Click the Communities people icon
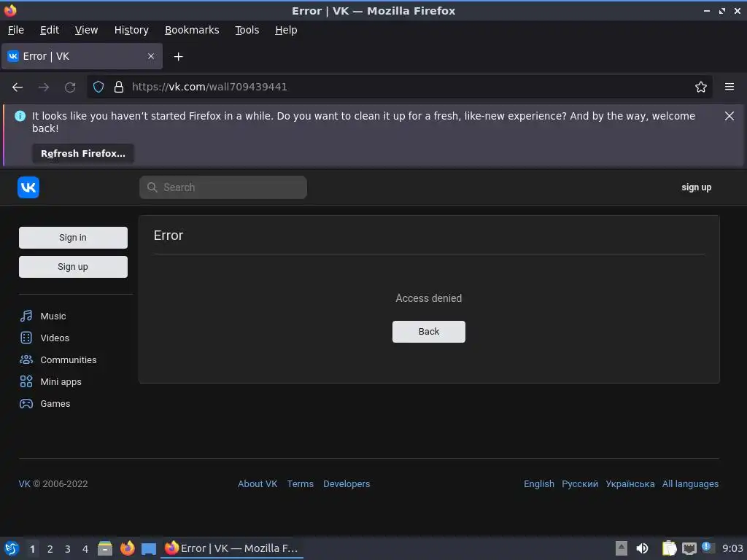 point(26,359)
